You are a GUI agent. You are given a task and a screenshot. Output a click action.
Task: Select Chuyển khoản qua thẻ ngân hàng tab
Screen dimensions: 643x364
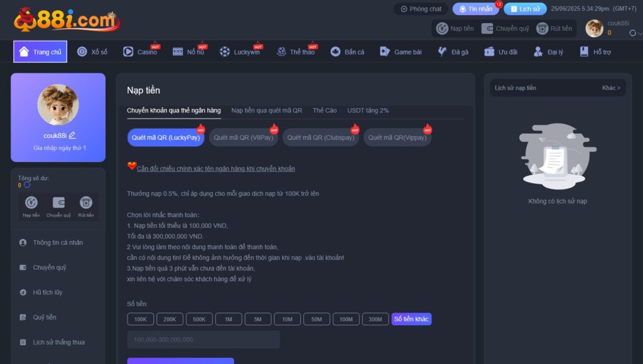click(174, 110)
